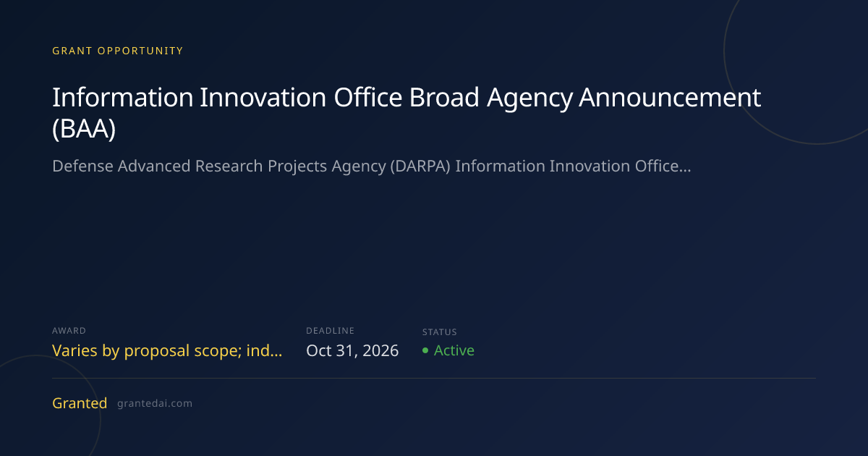Open the grantedai.com link
The image size is (868, 456).
click(155, 404)
